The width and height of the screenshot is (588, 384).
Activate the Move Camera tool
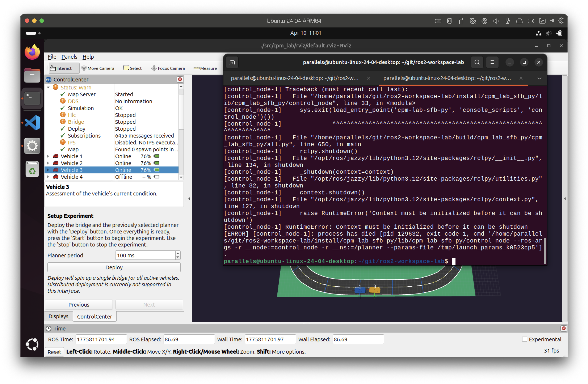tap(98, 68)
